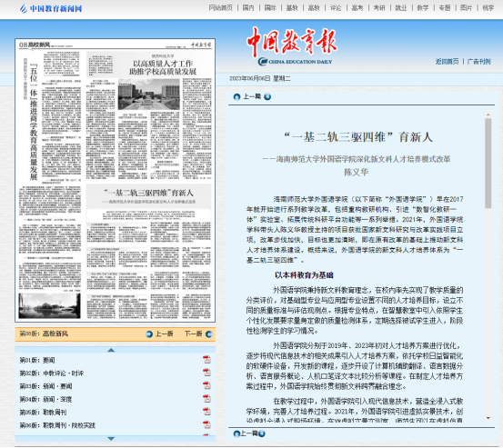Open page link 第01版：要闻

[x=37, y=360]
